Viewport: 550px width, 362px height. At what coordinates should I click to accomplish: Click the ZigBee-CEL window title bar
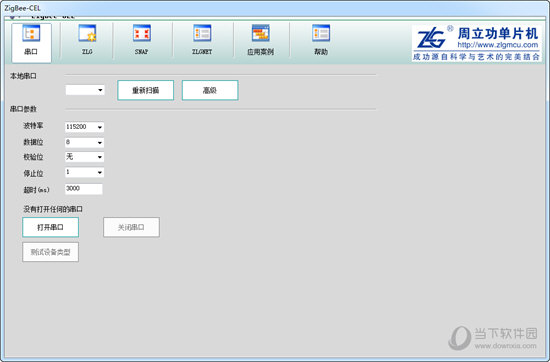pyautogui.click(x=275, y=8)
